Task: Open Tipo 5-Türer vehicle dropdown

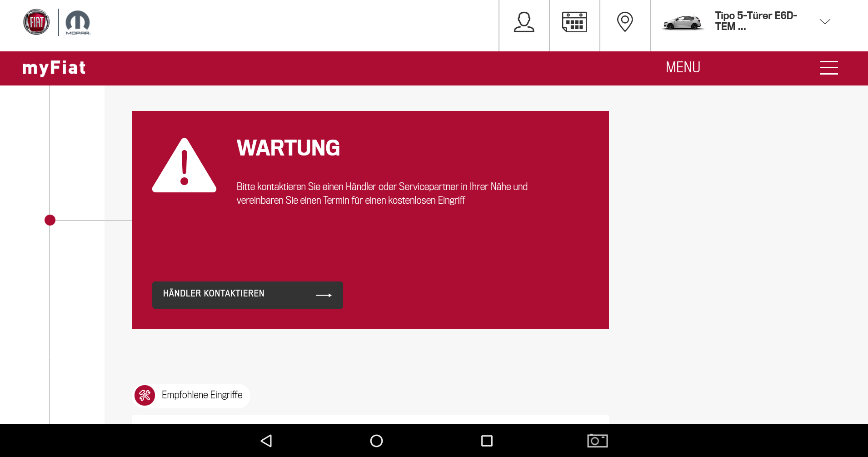Action: (x=756, y=21)
